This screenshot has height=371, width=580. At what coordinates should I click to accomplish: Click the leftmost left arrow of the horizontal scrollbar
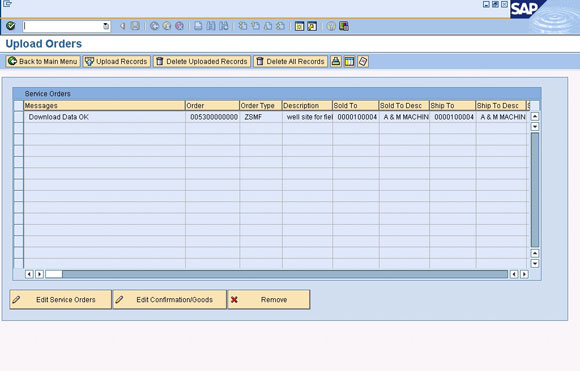coord(29,274)
